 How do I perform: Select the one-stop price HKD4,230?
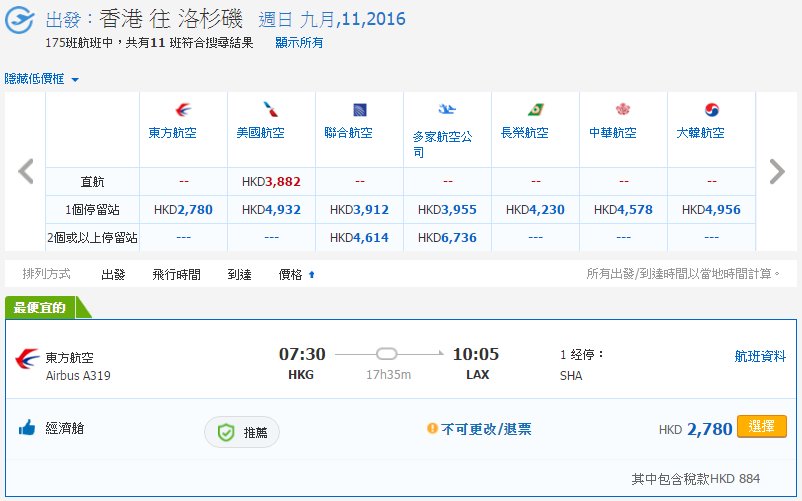[x=535, y=210]
